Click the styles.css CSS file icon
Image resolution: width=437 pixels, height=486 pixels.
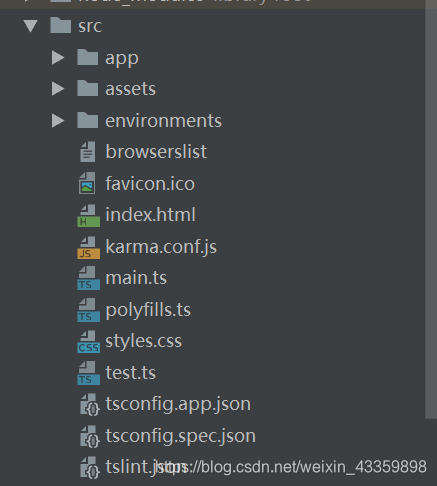coord(89,342)
